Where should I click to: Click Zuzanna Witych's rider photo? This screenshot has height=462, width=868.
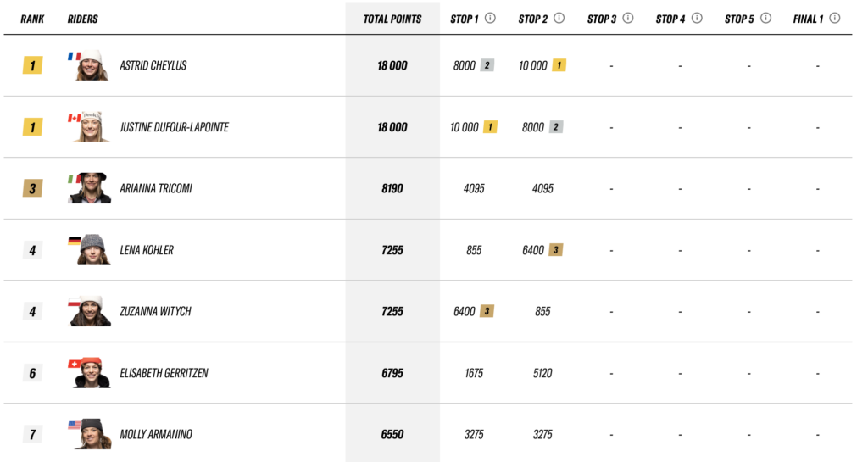[90, 311]
